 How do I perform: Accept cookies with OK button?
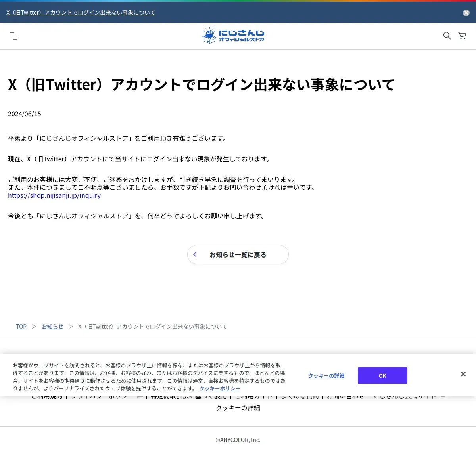(382, 376)
